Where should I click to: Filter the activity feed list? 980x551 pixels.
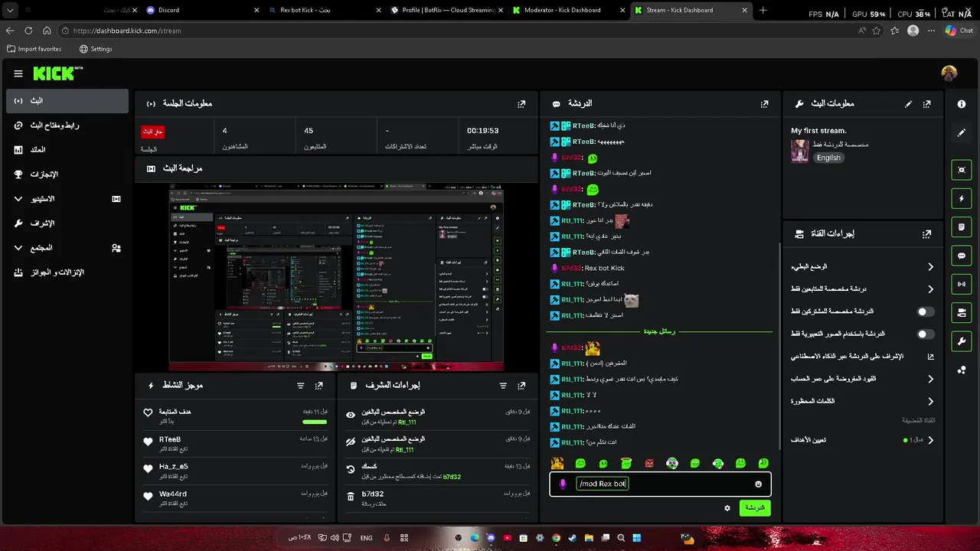click(x=301, y=386)
